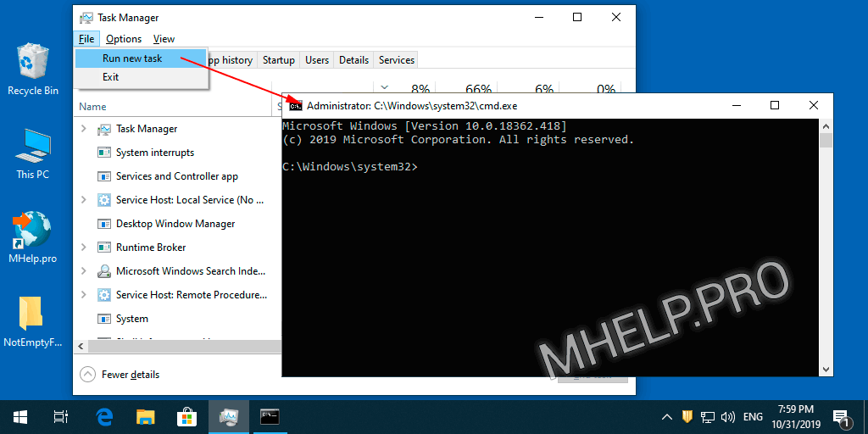Screen dimensions: 868x434
Task: Expand Service Host: Remote Procedure row
Action: pyautogui.click(x=84, y=295)
